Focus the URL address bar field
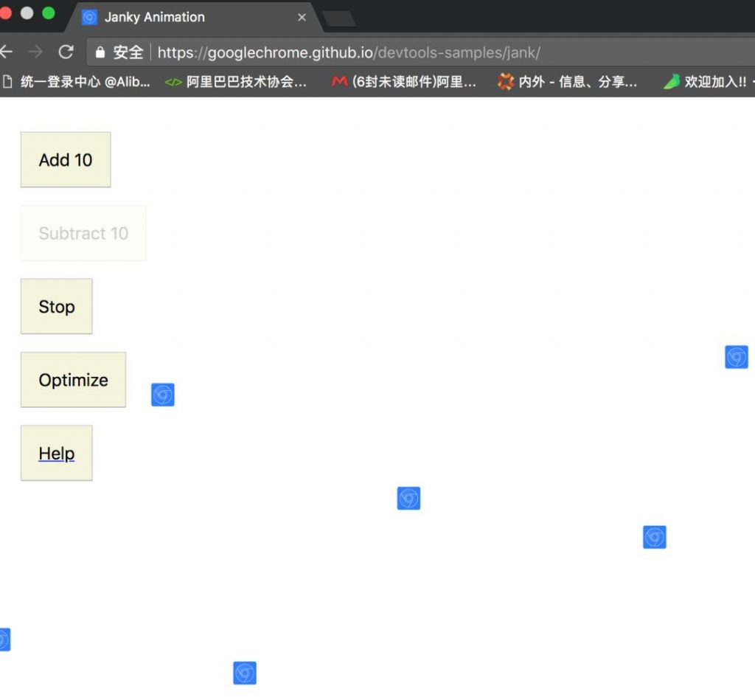Viewport: 755px width, 700px height. click(420, 52)
